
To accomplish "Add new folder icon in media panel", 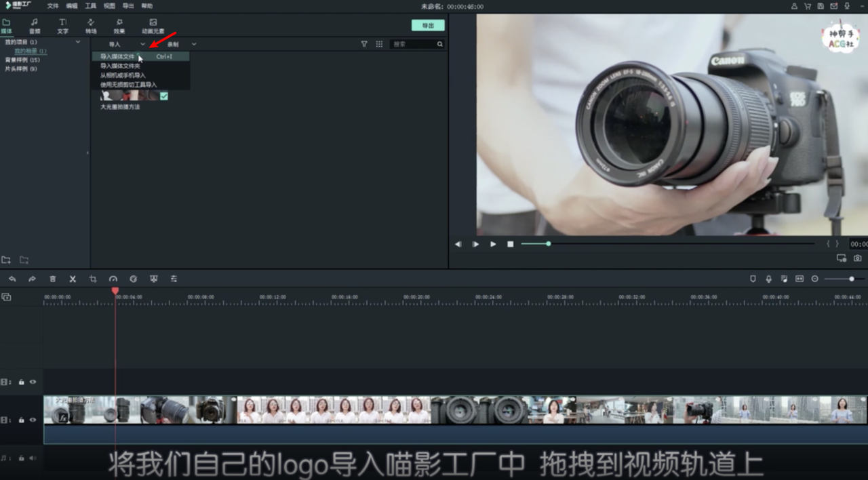I will click(x=6, y=260).
